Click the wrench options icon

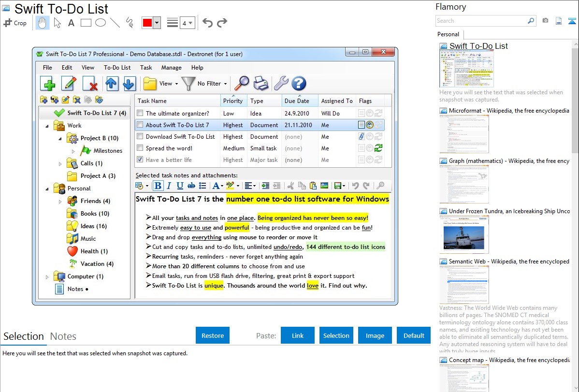click(x=281, y=84)
